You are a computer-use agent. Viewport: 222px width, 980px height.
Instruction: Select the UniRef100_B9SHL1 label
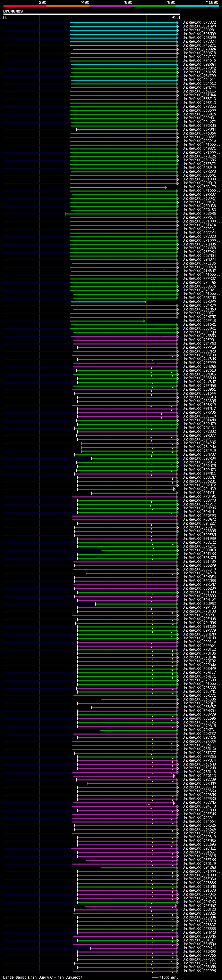coord(199,848)
